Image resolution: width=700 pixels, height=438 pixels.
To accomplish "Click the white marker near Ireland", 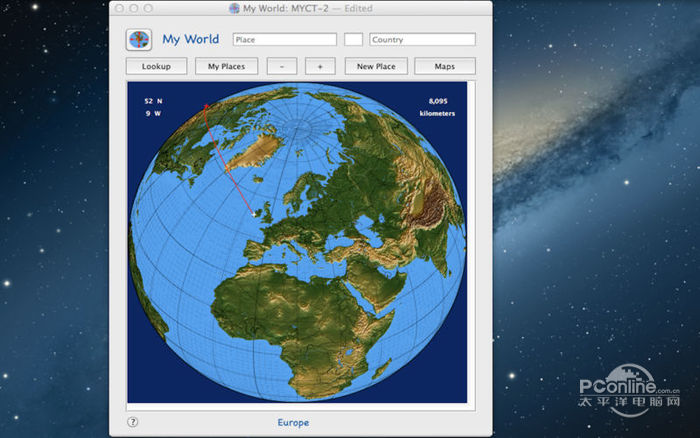I will point(254,214).
